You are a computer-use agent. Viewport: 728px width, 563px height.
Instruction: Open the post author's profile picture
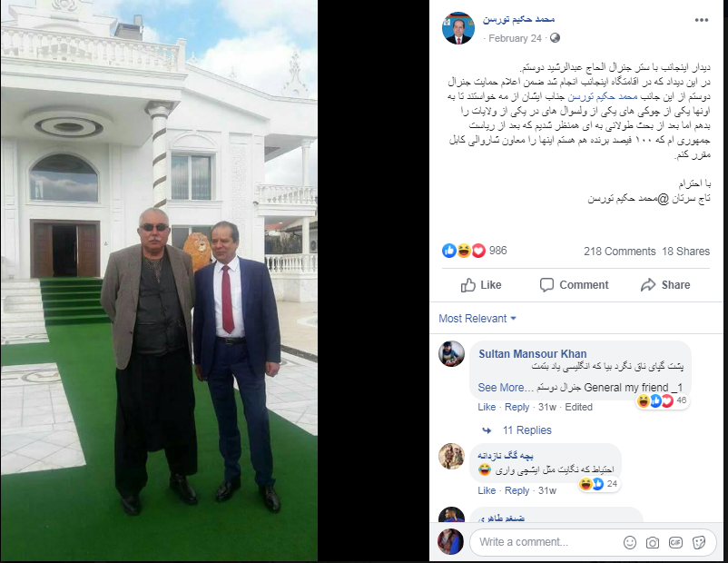click(458, 28)
